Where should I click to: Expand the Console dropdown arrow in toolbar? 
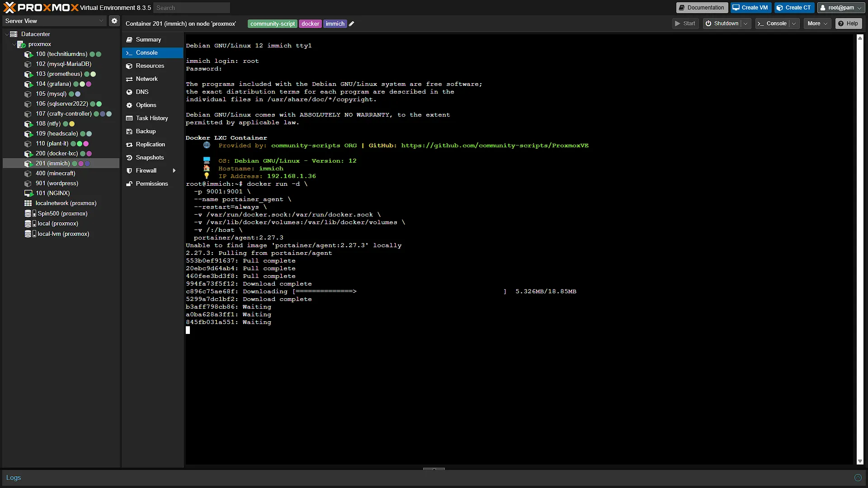(x=794, y=23)
